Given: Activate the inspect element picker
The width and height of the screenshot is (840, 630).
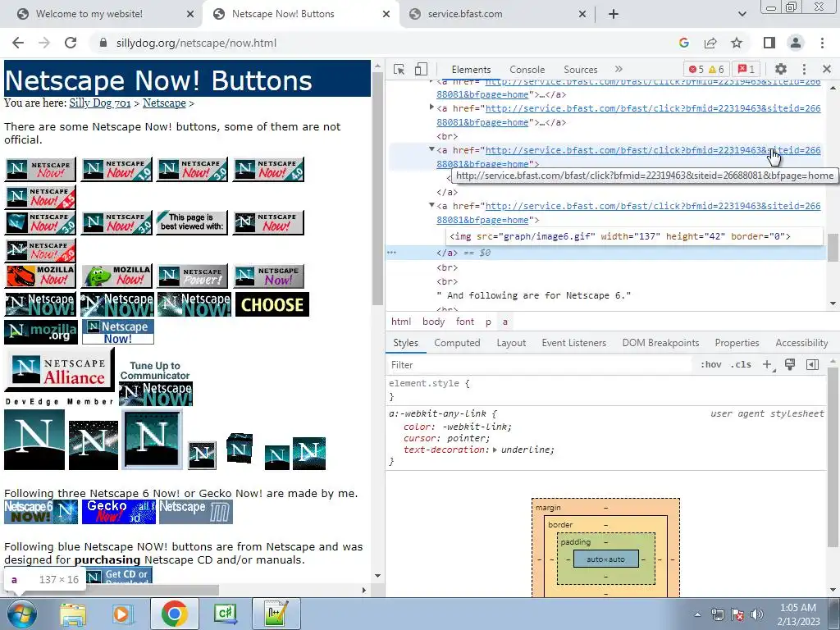Looking at the screenshot, I should click(x=399, y=69).
